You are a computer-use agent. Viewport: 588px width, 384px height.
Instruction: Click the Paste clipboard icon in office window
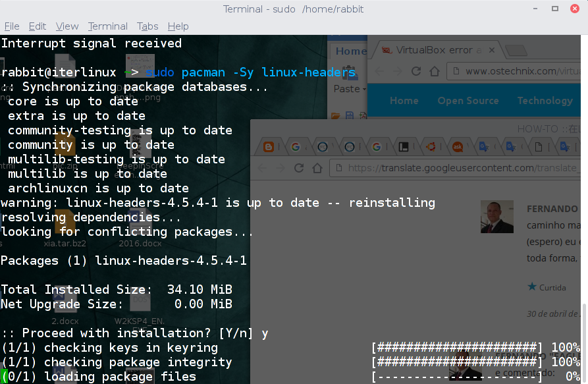(351, 72)
